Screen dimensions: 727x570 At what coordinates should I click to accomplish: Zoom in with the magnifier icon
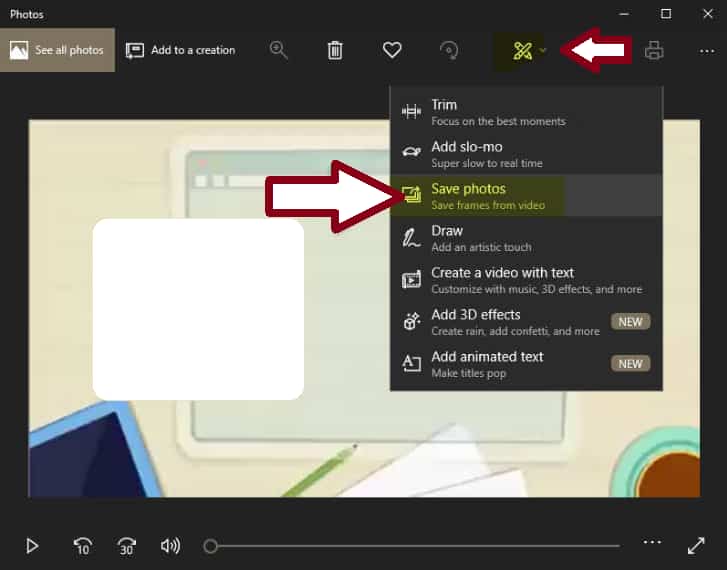[278, 50]
